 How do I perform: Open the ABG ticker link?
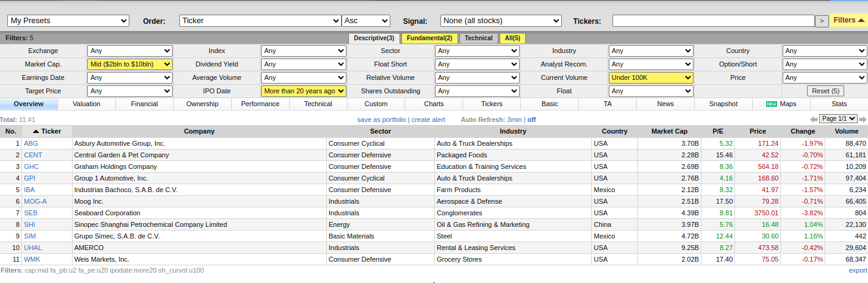pos(30,143)
